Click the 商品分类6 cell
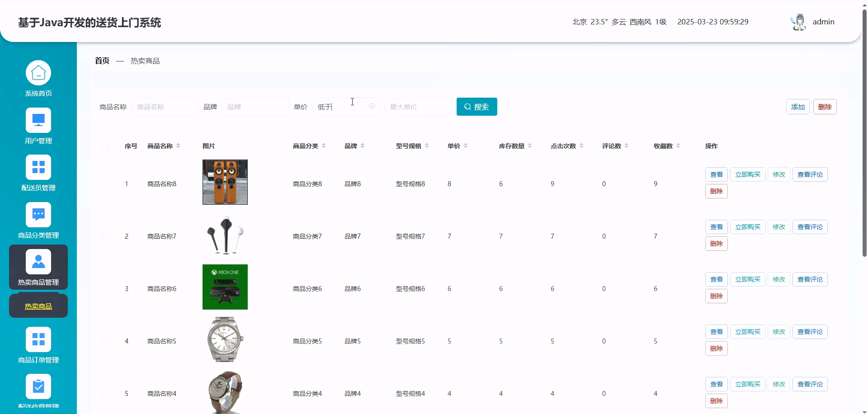The width and height of the screenshot is (868, 414). point(307,289)
